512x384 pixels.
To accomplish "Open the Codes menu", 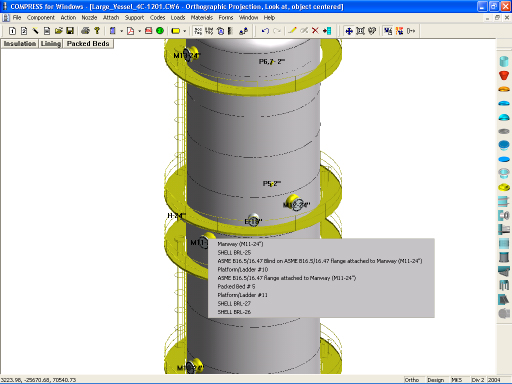I will [157, 17].
